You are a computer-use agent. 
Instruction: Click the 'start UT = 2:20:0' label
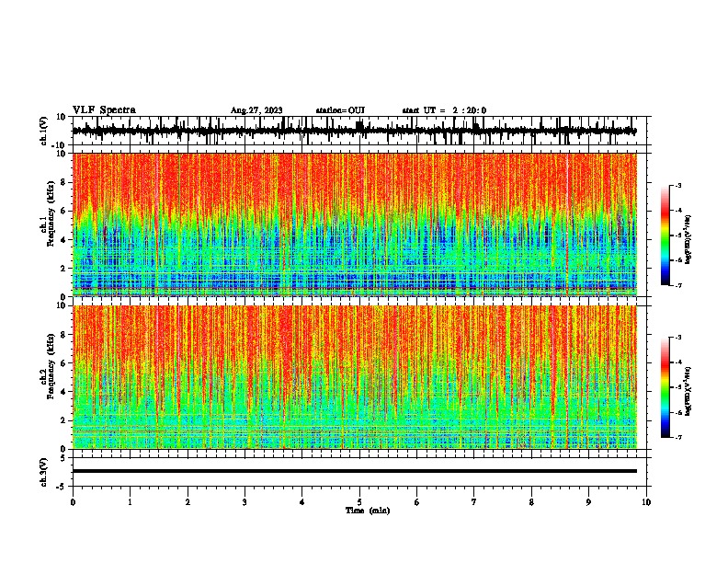click(444, 110)
